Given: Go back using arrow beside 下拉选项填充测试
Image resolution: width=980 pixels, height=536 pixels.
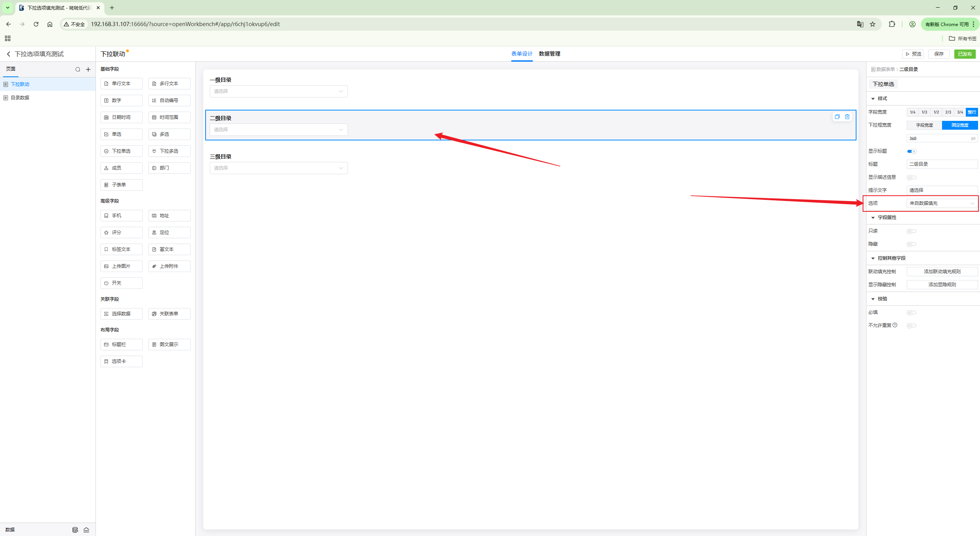Looking at the screenshot, I should click(8, 54).
